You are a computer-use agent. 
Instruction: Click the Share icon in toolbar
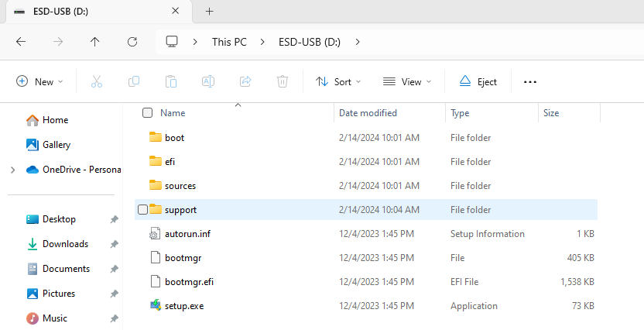pyautogui.click(x=245, y=81)
